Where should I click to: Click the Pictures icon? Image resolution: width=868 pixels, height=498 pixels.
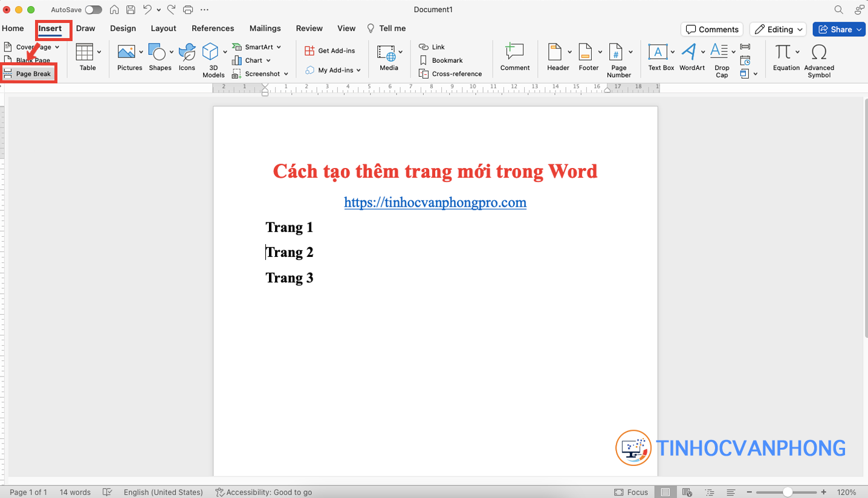coord(126,52)
